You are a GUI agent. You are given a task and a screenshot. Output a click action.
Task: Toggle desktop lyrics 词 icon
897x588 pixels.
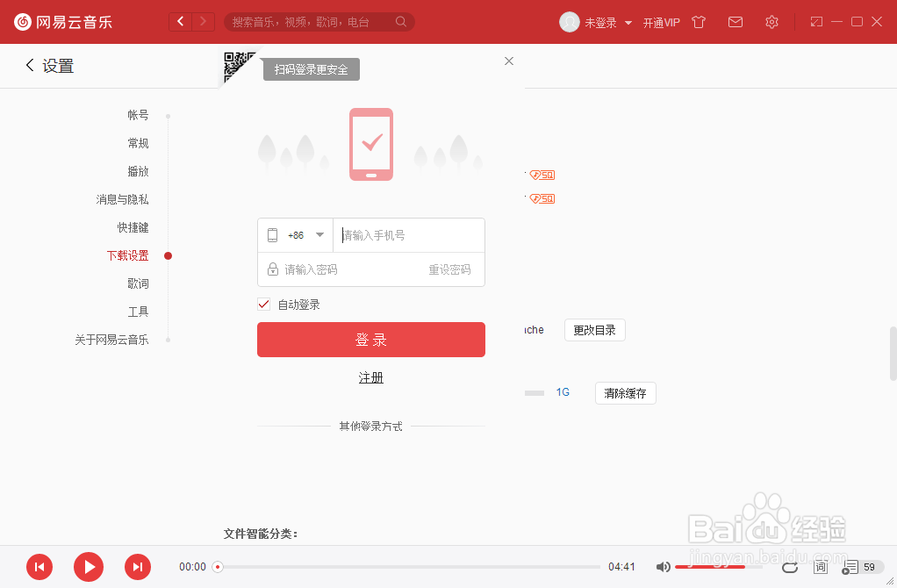(821, 567)
